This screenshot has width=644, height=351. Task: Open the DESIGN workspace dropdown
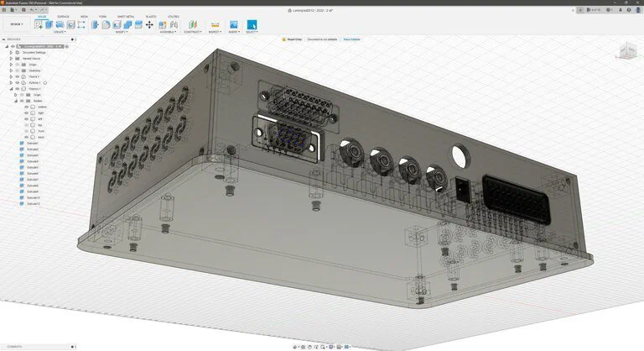click(x=17, y=24)
